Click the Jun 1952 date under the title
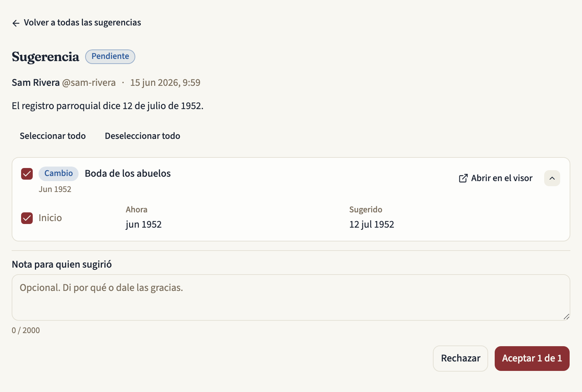Viewport: 582px width, 392px height. [x=55, y=189]
